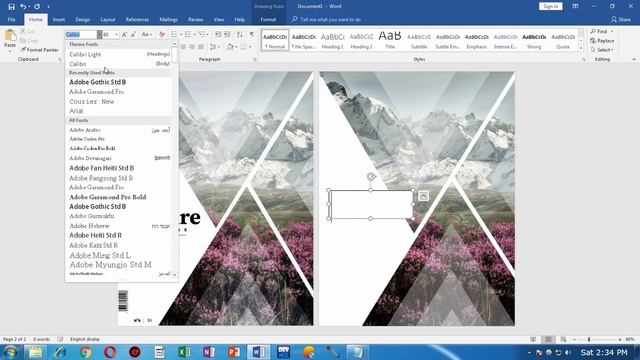Click the Save icon in quick access toolbar
The height and width of the screenshot is (360, 640).
pyautogui.click(x=11, y=7)
